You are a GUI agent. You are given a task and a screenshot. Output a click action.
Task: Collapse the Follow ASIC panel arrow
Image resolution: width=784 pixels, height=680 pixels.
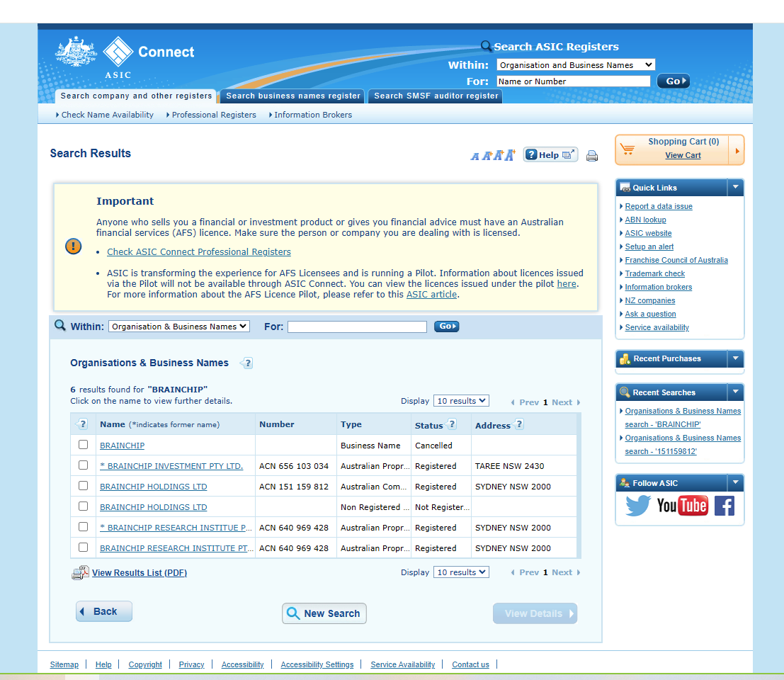pos(736,483)
